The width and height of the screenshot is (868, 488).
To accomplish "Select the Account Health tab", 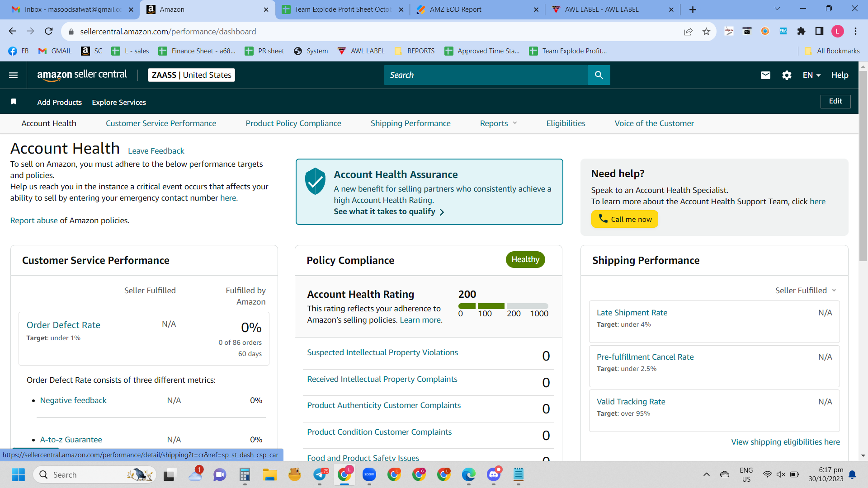I will click(x=49, y=123).
